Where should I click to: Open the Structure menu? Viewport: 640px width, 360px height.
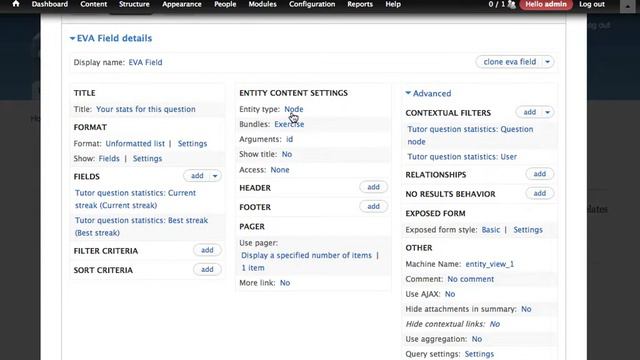pyautogui.click(x=134, y=4)
